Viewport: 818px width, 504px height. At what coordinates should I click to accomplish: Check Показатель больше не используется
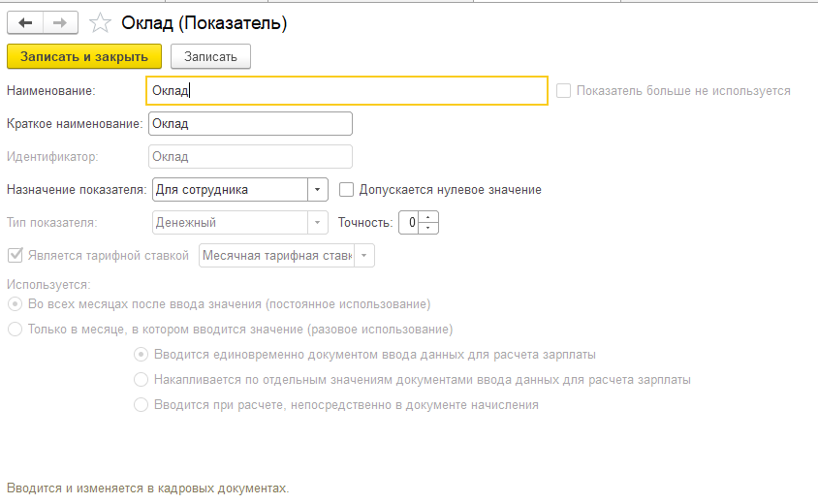563,91
